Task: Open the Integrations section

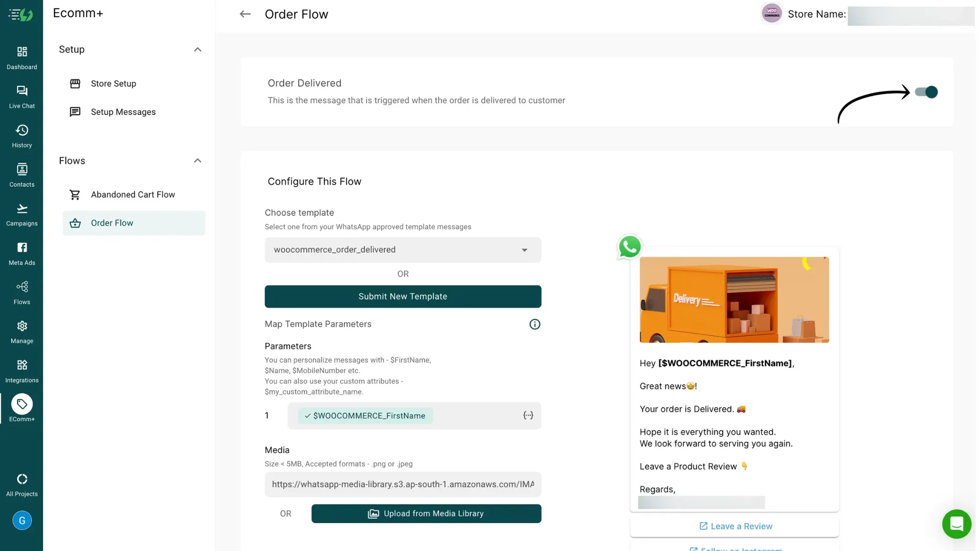Action: (22, 370)
